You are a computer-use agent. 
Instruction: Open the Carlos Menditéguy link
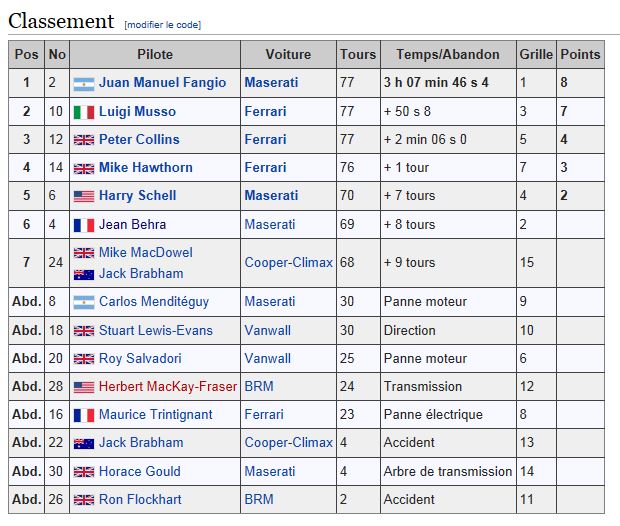pyautogui.click(x=153, y=302)
